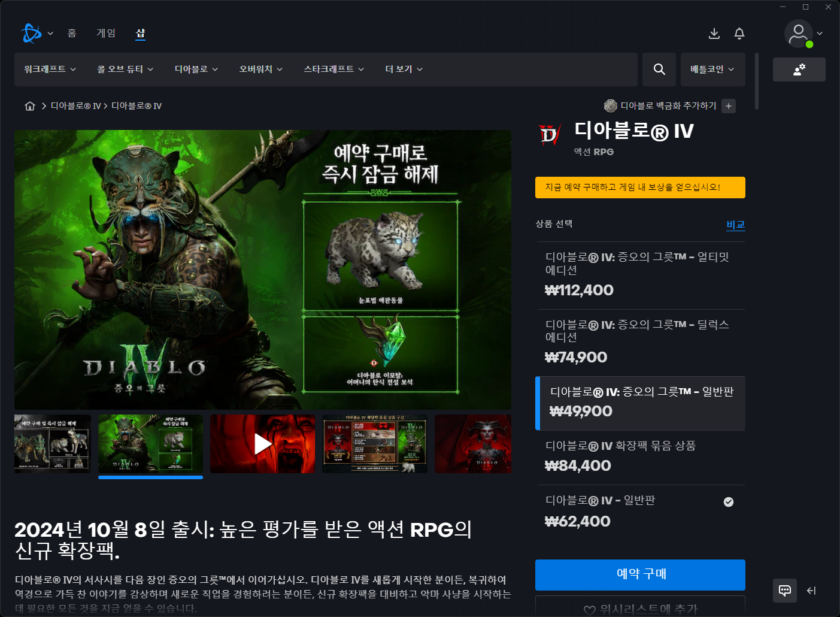The width and height of the screenshot is (840, 617).
Task: Select 확장팩 묶음 상품 ₩84,400 option
Action: [640, 458]
